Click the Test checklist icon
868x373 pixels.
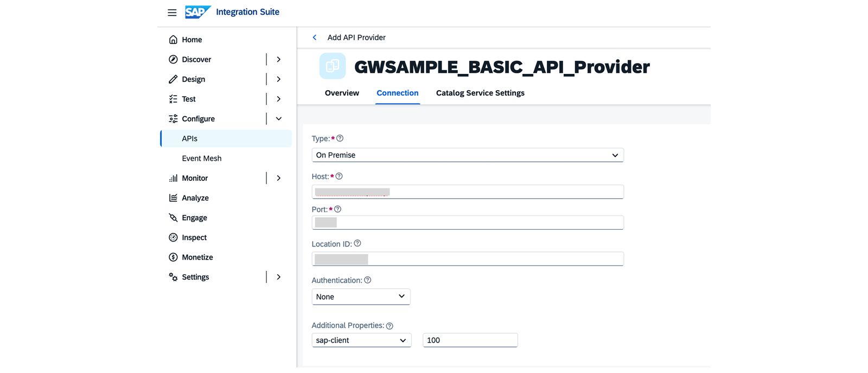click(x=173, y=99)
